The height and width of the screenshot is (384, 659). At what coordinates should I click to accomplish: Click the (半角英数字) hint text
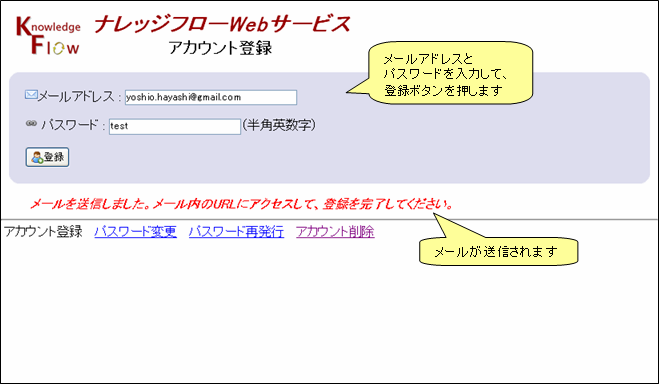pos(279,125)
